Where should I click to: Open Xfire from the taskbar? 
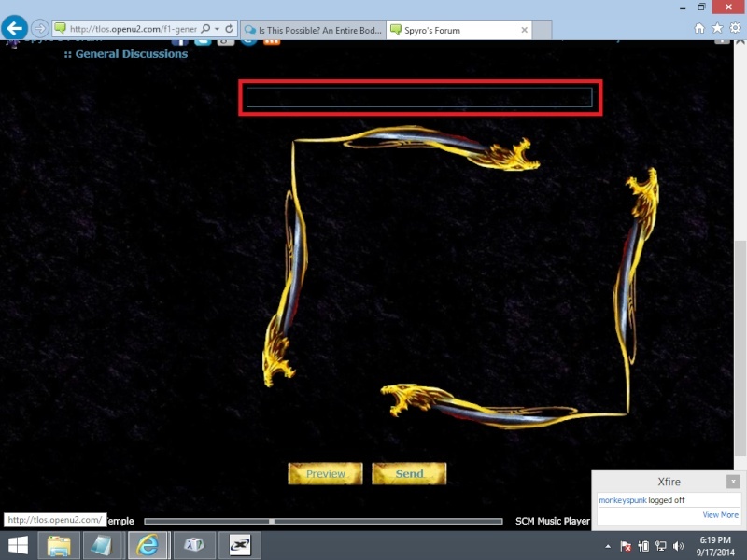[x=239, y=545]
